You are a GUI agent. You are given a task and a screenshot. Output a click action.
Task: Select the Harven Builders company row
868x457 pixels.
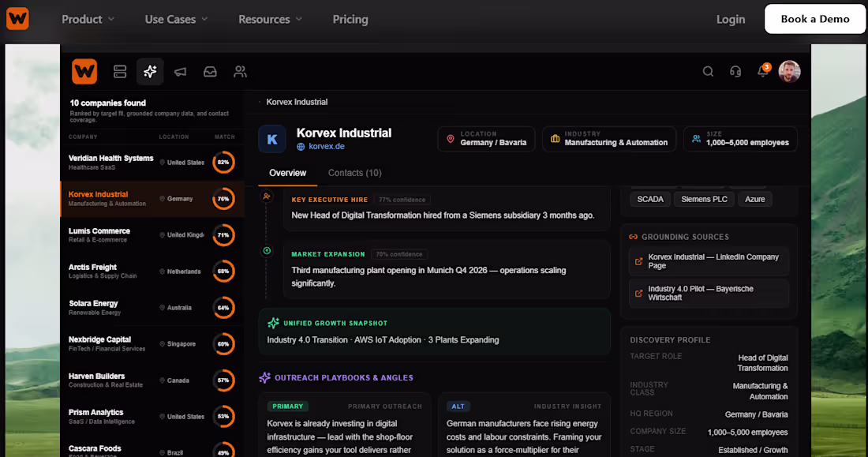[x=152, y=380]
